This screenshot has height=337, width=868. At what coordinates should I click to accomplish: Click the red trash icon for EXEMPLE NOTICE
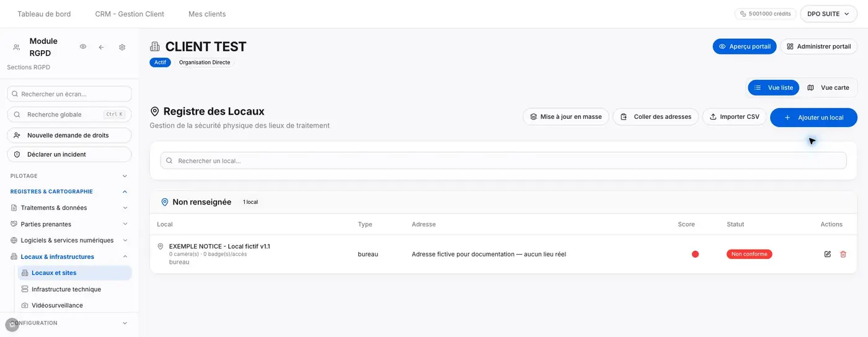(x=843, y=254)
